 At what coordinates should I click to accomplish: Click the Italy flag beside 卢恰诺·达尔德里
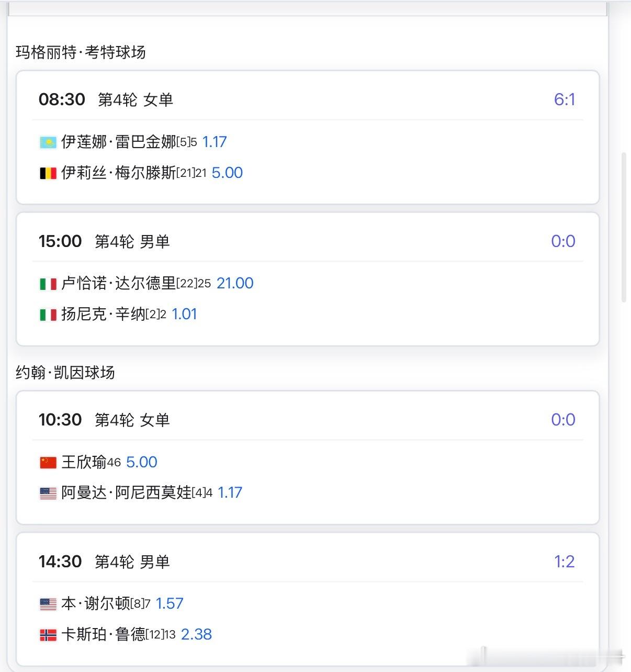coord(48,283)
